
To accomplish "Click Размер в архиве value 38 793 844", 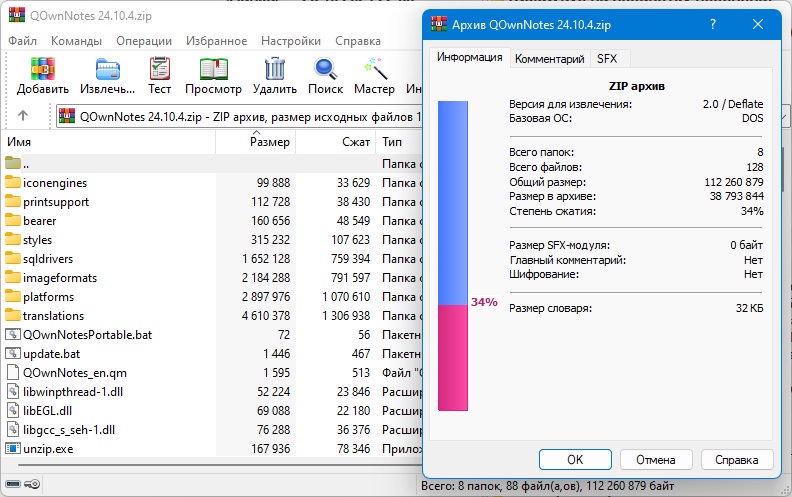I will coord(736,196).
